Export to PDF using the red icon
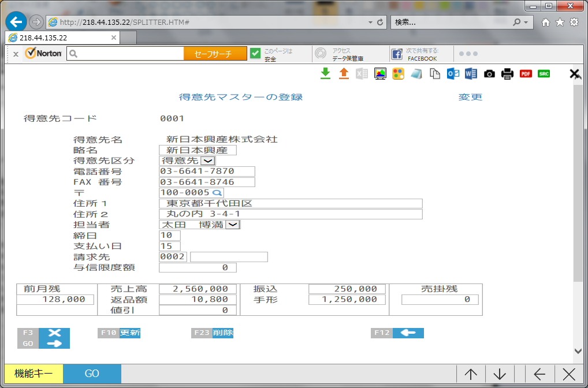 pyautogui.click(x=526, y=73)
